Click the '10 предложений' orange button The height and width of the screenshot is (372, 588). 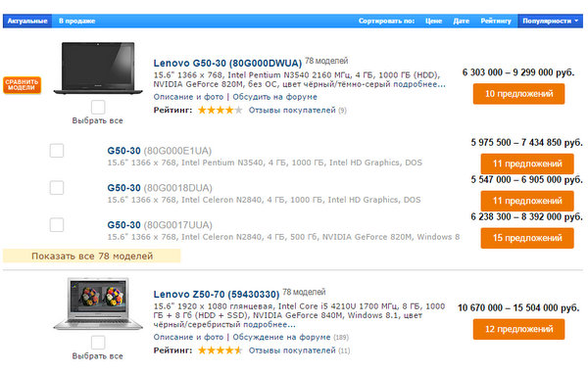point(519,94)
